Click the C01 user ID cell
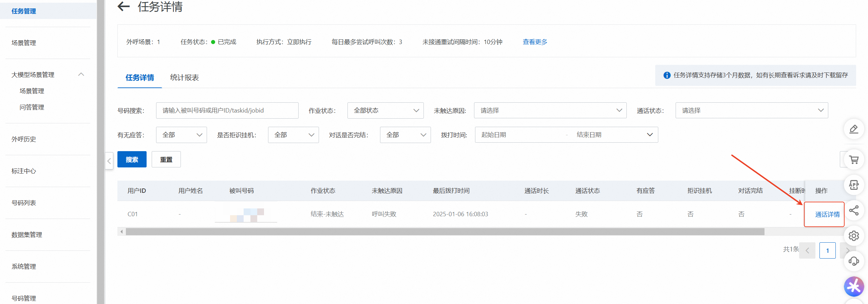Viewport: 868px width, 304px height. click(133, 214)
